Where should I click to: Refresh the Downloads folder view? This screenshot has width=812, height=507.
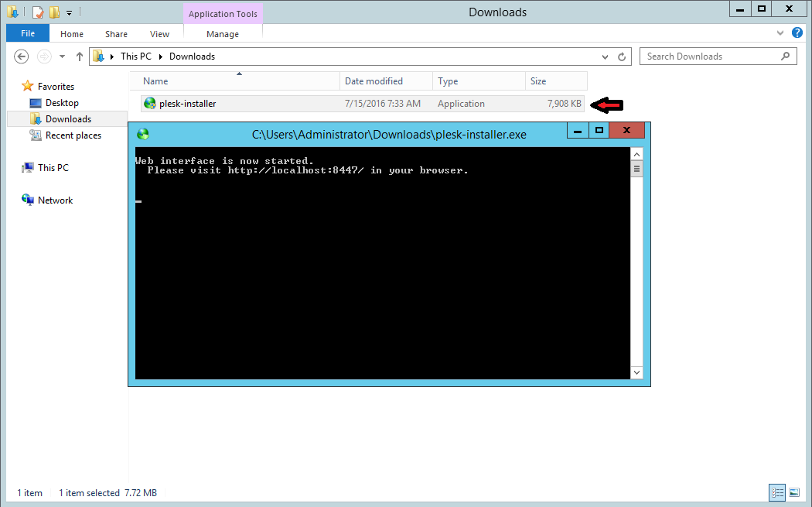click(622, 57)
